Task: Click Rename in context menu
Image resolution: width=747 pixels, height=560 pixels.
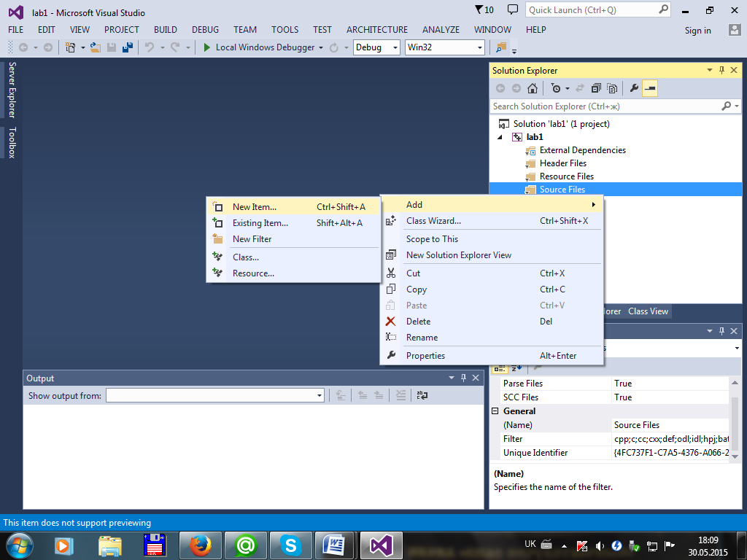Action: coord(492,338)
